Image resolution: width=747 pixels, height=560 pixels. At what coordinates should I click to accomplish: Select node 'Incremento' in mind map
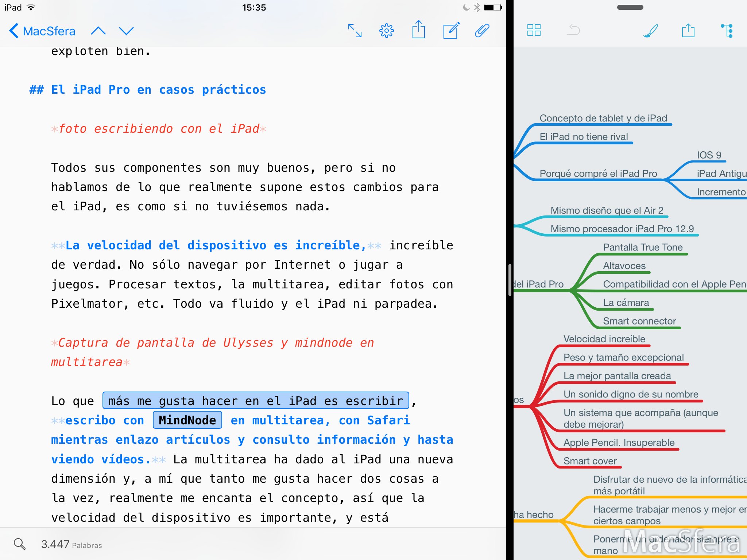(x=721, y=192)
